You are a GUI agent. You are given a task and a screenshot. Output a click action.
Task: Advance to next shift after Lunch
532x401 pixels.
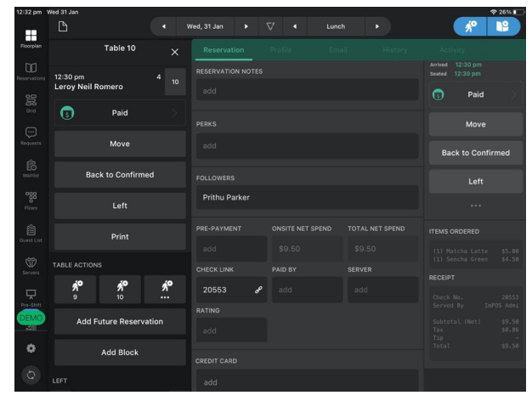(376, 25)
